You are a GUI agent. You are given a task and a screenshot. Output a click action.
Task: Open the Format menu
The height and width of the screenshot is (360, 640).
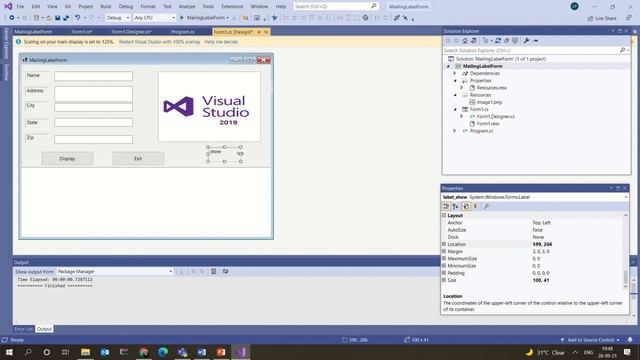click(x=148, y=7)
